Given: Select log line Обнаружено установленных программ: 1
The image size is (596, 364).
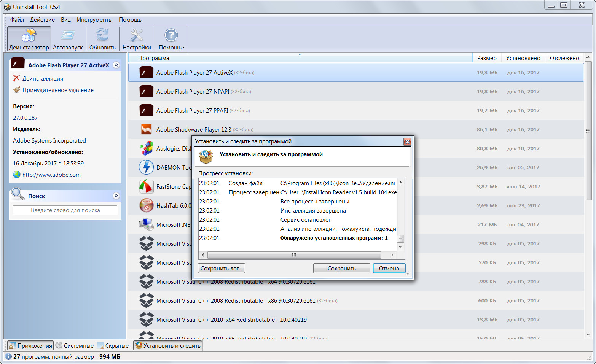Looking at the screenshot, I should point(297,238).
